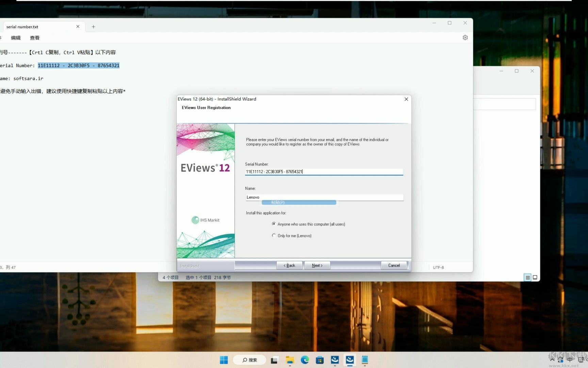This screenshot has height=368, width=588.
Task: Add a new Notepad tab
Action: 93,27
